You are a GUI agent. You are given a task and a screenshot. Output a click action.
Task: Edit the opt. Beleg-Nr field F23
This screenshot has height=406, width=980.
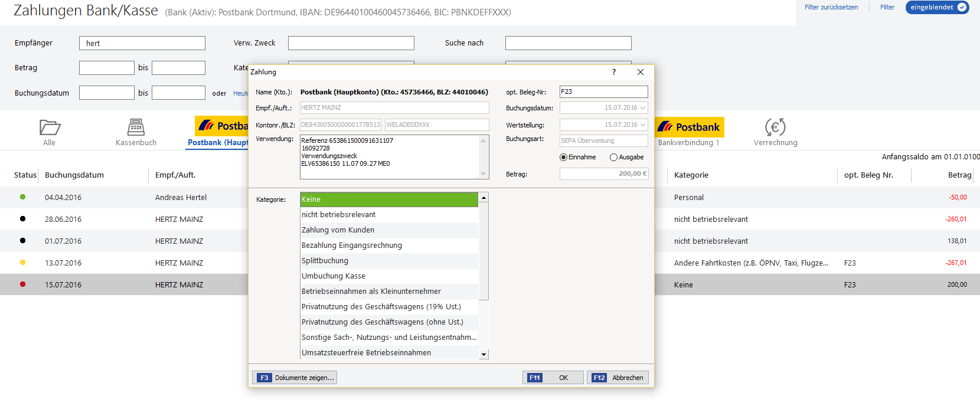[603, 91]
